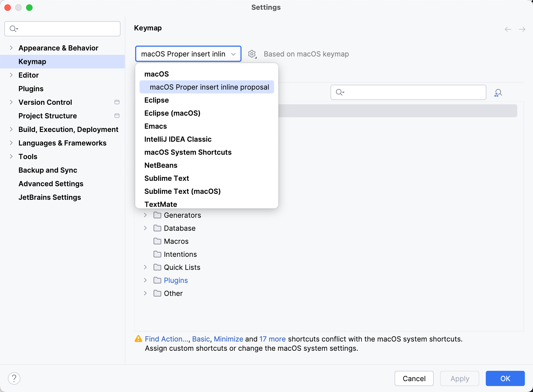Expand the Appearance & Behavior section

click(11, 48)
